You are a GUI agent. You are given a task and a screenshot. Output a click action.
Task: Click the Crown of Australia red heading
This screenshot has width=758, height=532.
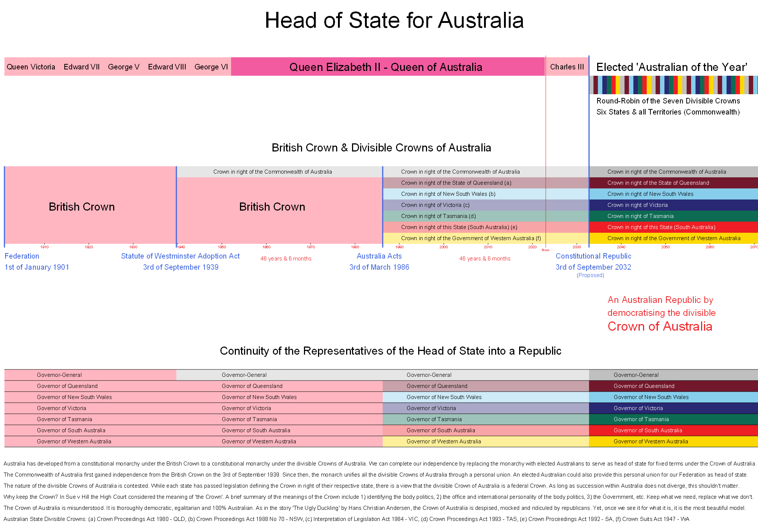point(660,326)
